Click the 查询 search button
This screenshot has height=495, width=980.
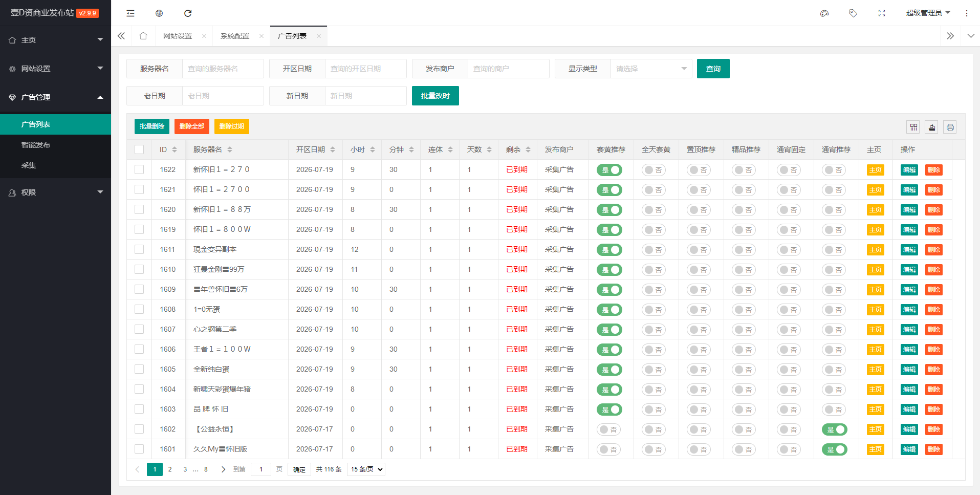[x=713, y=69]
